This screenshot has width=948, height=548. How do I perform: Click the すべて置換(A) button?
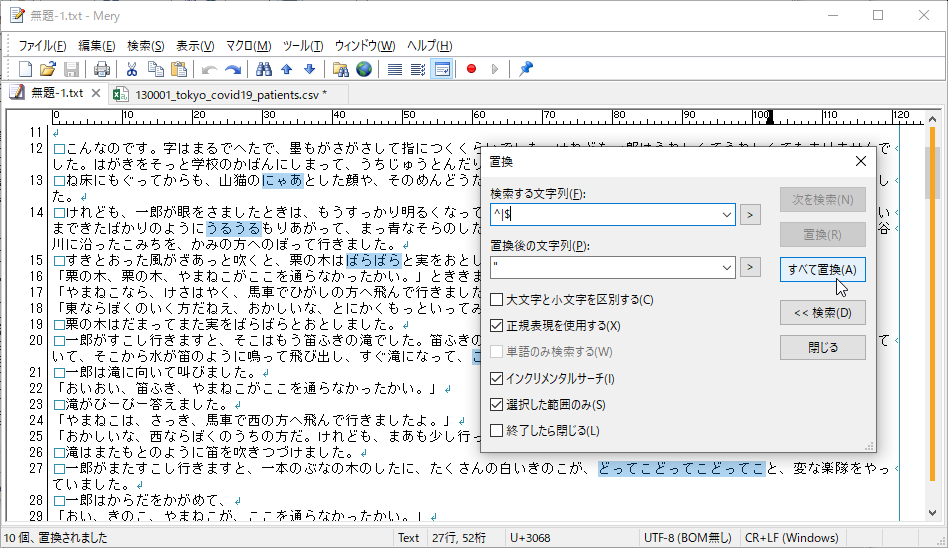tap(822, 270)
